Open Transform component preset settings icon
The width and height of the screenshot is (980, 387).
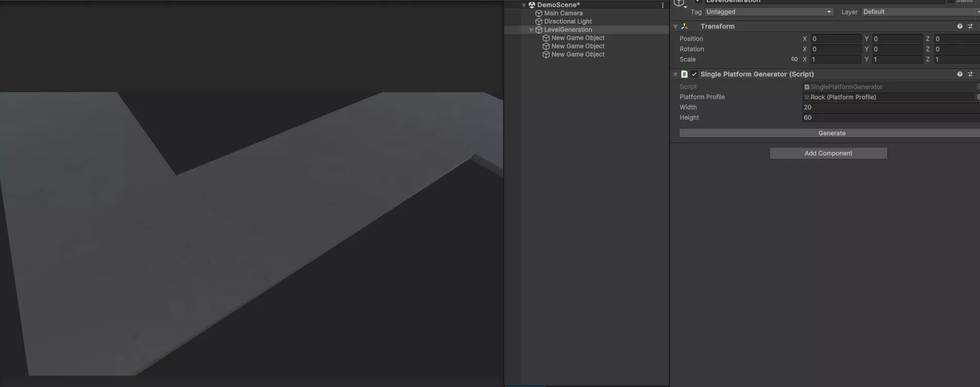click(970, 26)
